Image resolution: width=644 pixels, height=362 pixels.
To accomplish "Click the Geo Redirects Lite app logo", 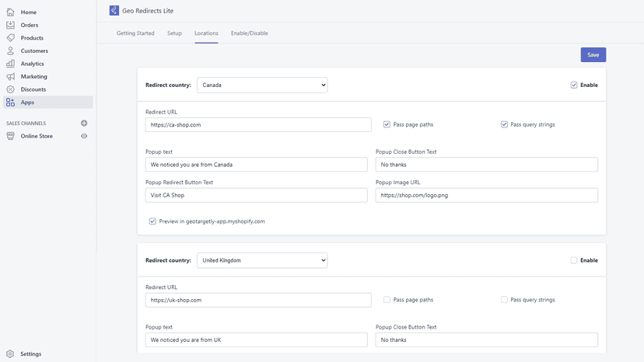I will point(114,11).
